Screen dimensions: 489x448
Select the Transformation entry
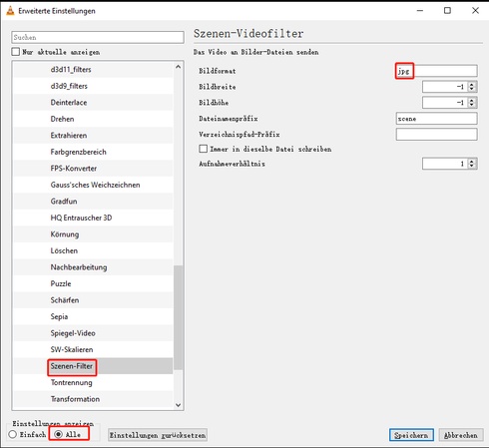pyautogui.click(x=93, y=399)
